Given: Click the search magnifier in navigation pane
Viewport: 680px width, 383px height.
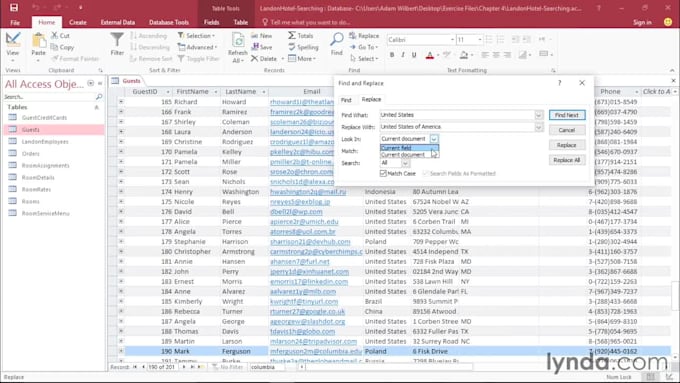Looking at the screenshot, I should click(x=99, y=96).
